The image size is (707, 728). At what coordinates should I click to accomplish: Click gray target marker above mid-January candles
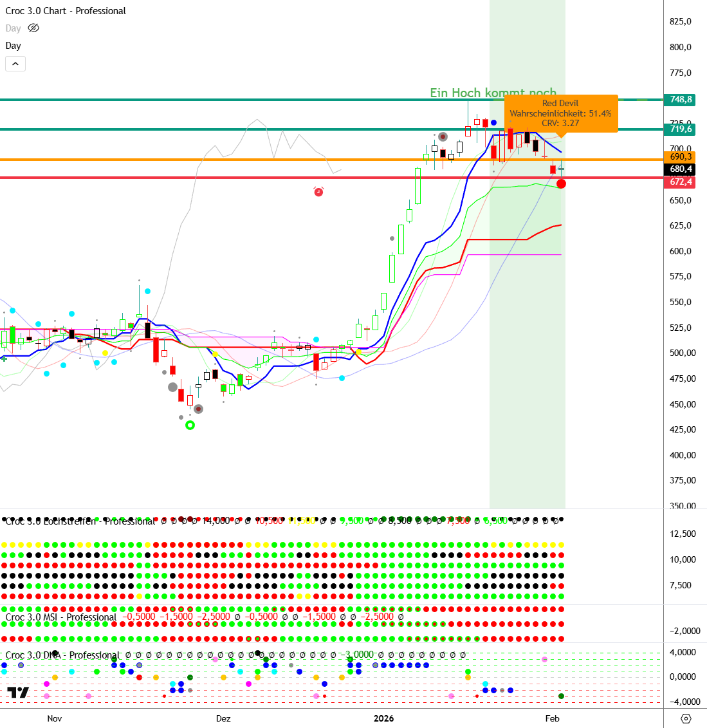(443, 136)
